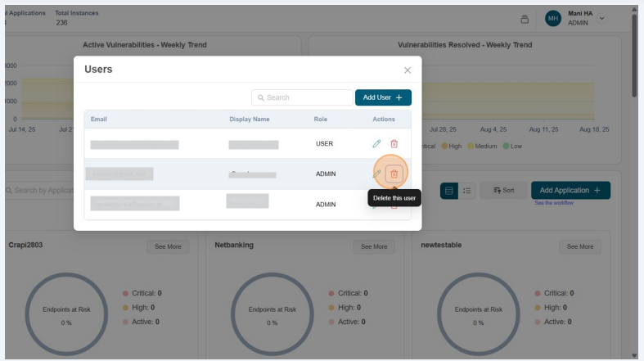Click the delete icon for the USER row
This screenshot has width=644, height=361.
click(394, 144)
